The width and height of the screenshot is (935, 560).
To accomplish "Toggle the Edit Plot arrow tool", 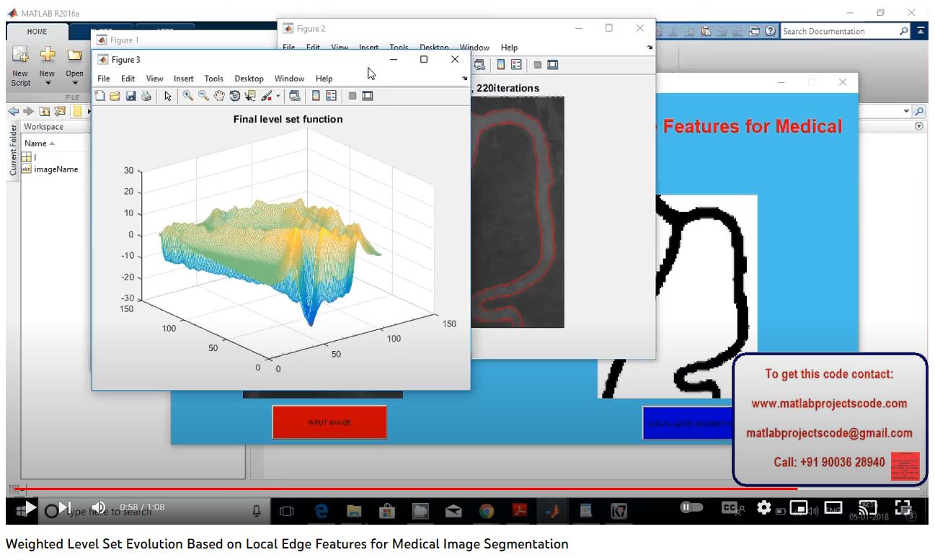I will point(168,96).
